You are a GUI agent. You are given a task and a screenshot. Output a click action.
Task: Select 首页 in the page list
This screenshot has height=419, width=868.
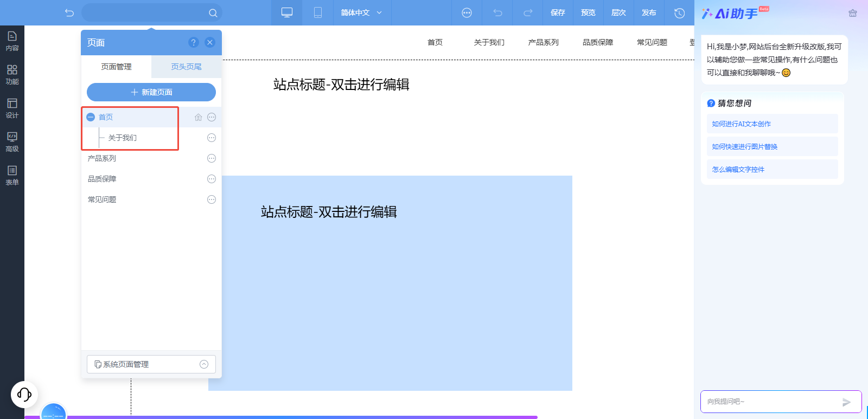coord(106,117)
